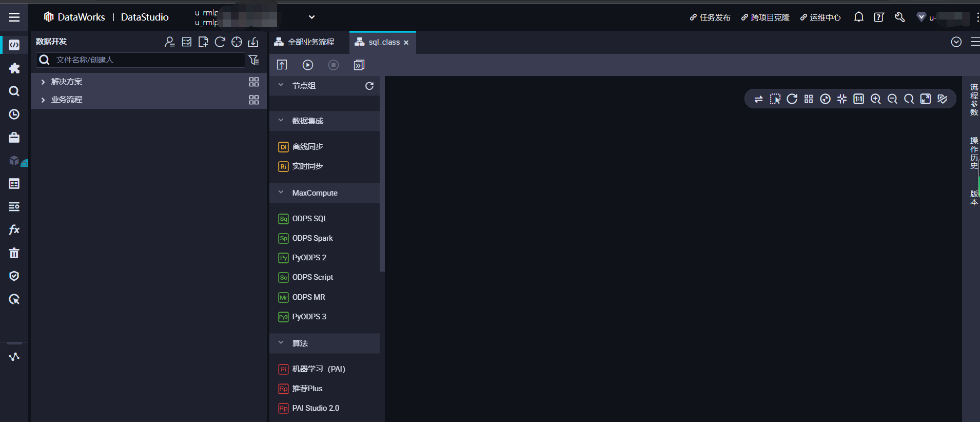Open the notification bell
Image resolution: width=980 pixels, height=422 pixels.
point(859,17)
